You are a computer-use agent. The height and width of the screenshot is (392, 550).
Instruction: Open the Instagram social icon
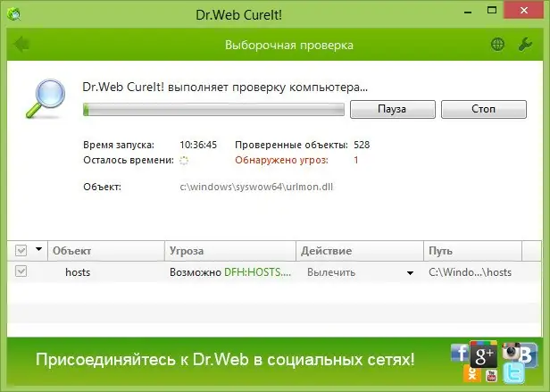(x=511, y=352)
